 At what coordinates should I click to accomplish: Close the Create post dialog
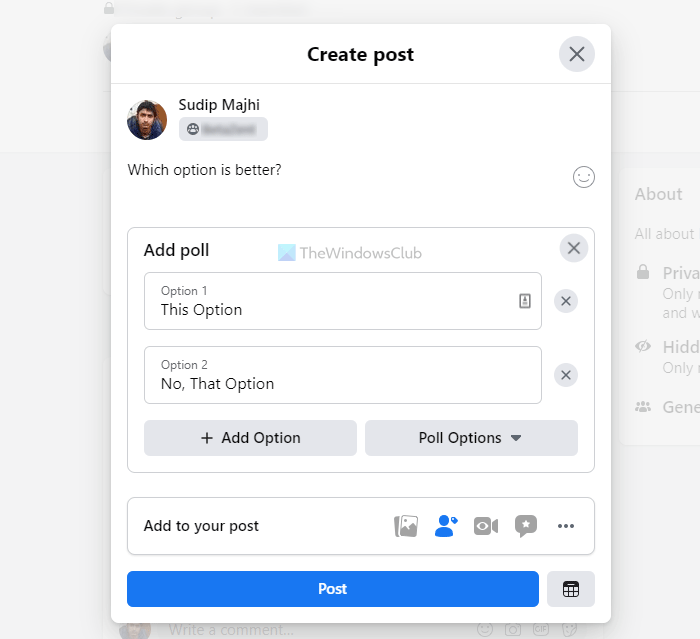tap(577, 54)
